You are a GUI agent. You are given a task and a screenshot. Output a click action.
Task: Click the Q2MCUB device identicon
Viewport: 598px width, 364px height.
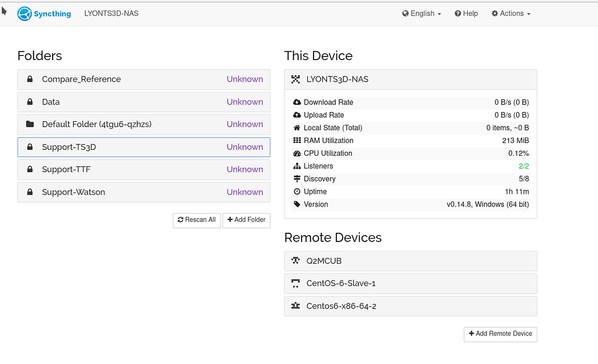point(295,261)
